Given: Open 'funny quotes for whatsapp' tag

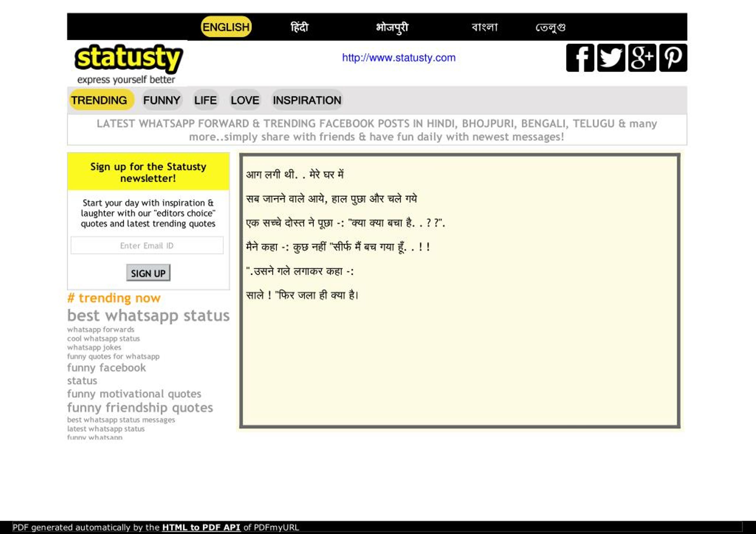Looking at the screenshot, I should click(113, 356).
